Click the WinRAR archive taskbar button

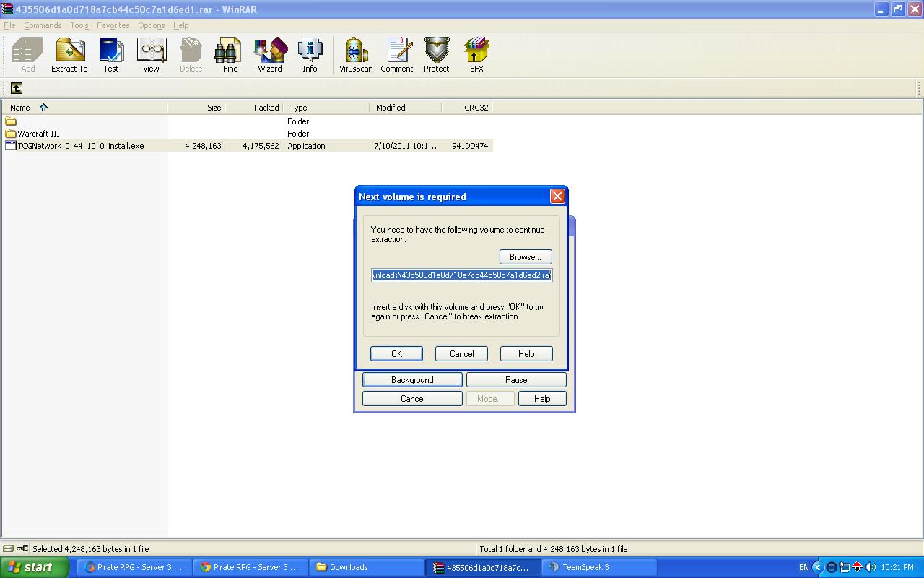click(x=483, y=568)
